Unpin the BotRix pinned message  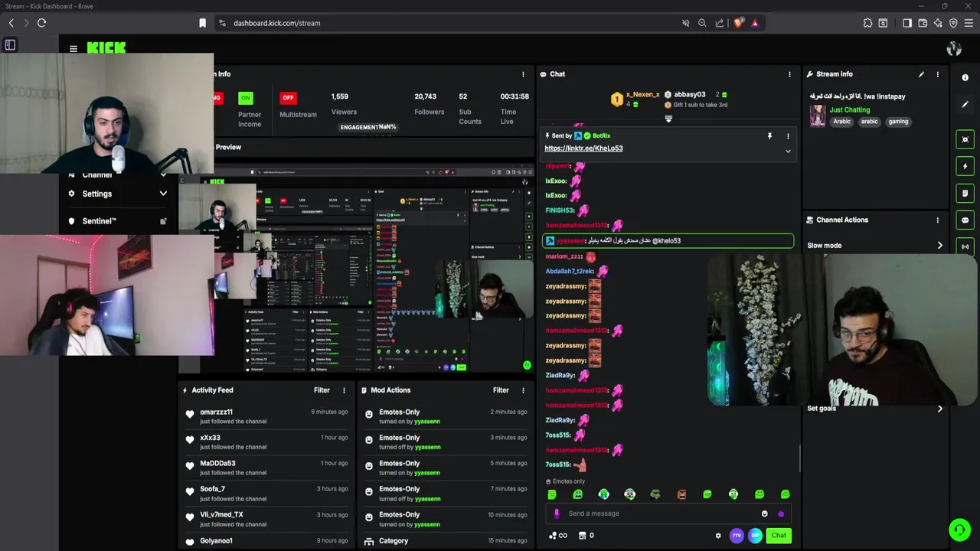[x=769, y=136]
